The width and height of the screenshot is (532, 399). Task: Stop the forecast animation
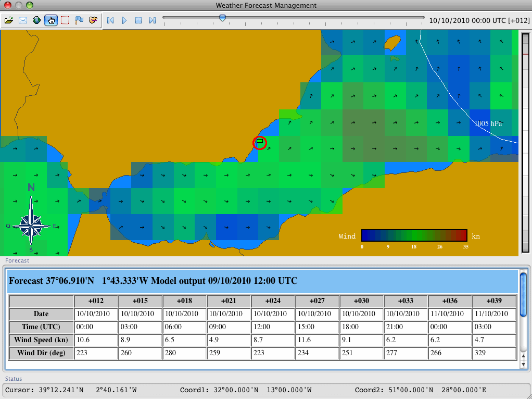(138, 20)
